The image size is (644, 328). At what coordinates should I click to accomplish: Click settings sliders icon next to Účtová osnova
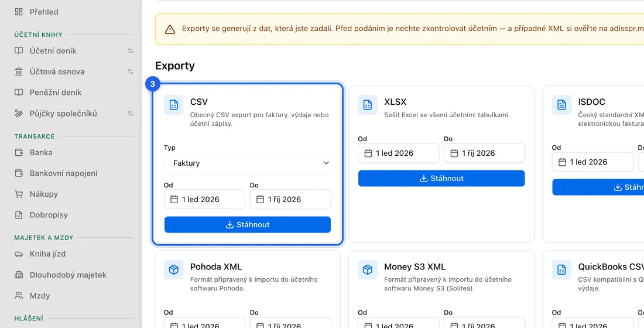pyautogui.click(x=130, y=71)
